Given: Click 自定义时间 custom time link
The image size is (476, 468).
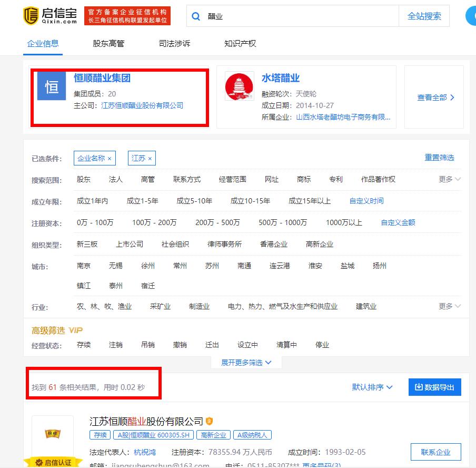Looking at the screenshot, I should [366, 201].
